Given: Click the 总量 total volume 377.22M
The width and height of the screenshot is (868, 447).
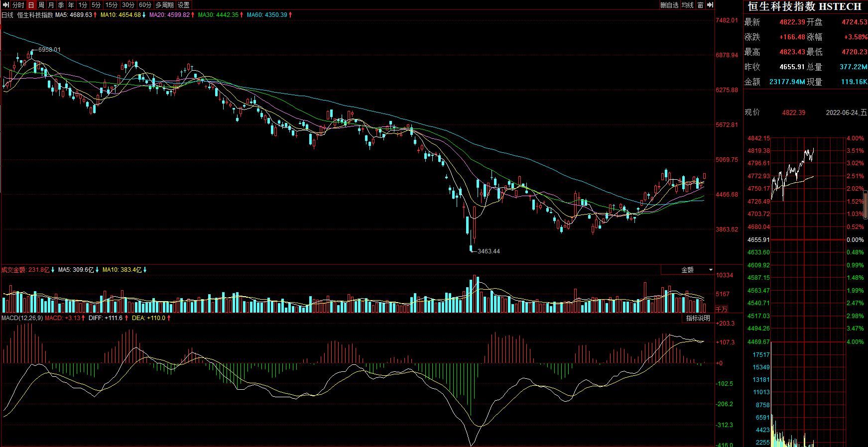Looking at the screenshot, I should click(x=854, y=67).
